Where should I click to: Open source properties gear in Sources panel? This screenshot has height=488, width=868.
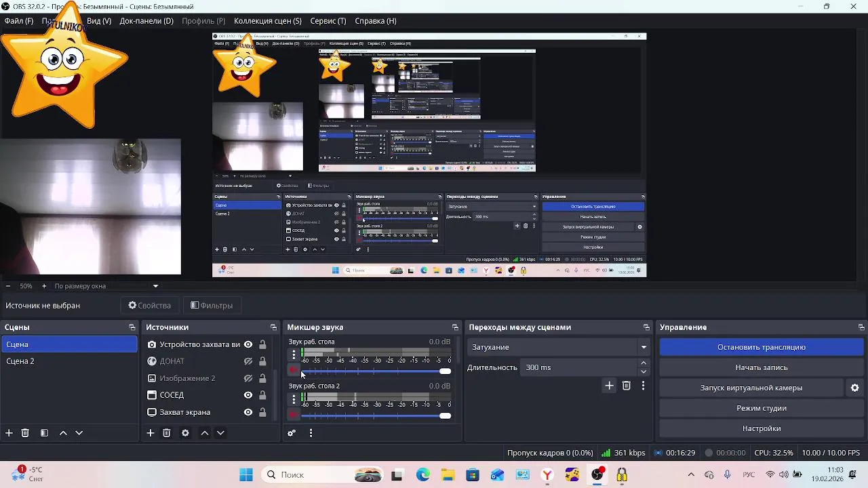tap(185, 433)
